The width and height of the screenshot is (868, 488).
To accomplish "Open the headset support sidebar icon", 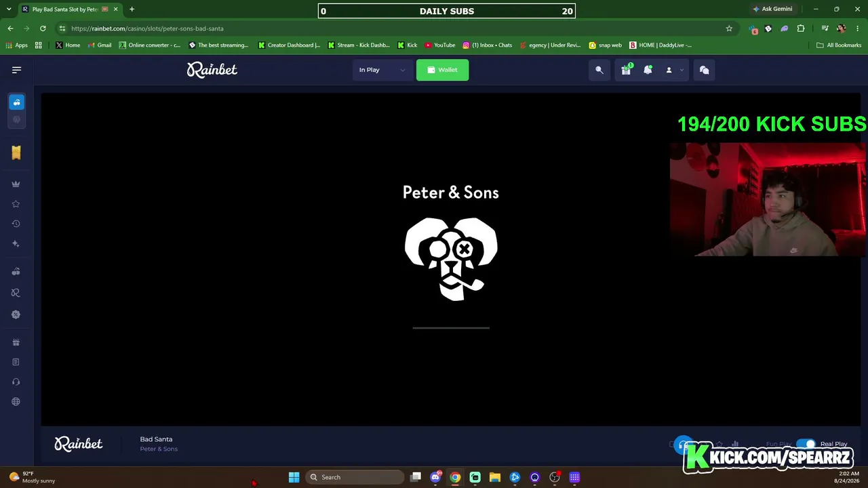I will (16, 382).
